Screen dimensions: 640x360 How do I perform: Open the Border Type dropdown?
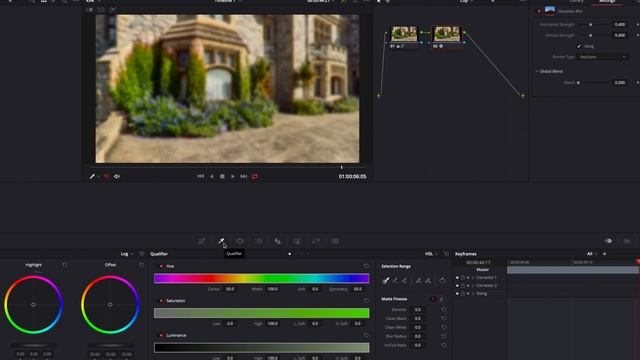602,57
